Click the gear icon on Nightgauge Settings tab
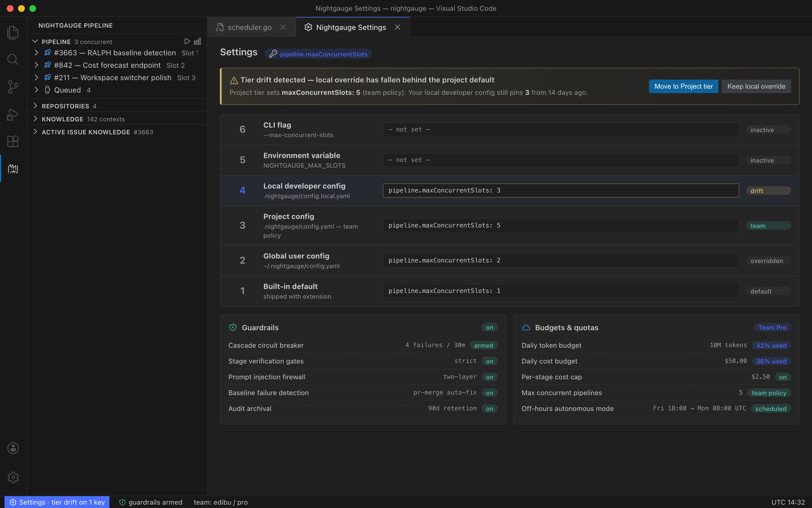Screen dimensions: 812x508 pos(308,27)
